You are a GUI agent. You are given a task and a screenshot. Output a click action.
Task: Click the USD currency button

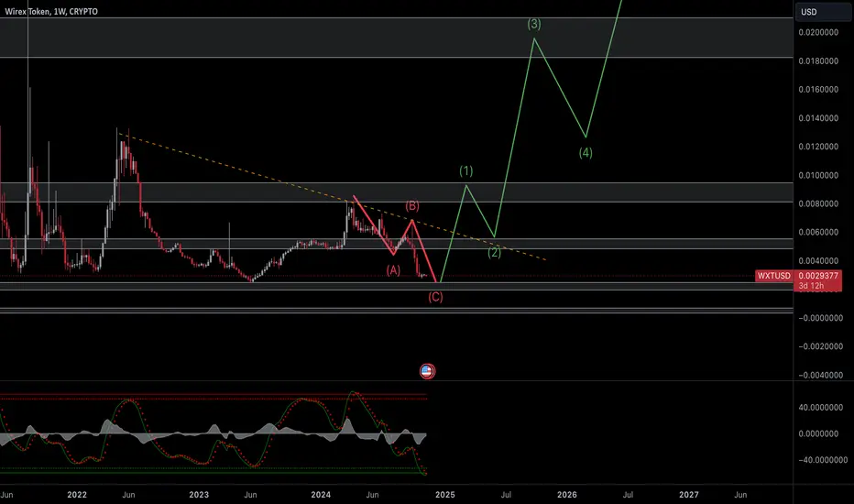tap(824, 12)
